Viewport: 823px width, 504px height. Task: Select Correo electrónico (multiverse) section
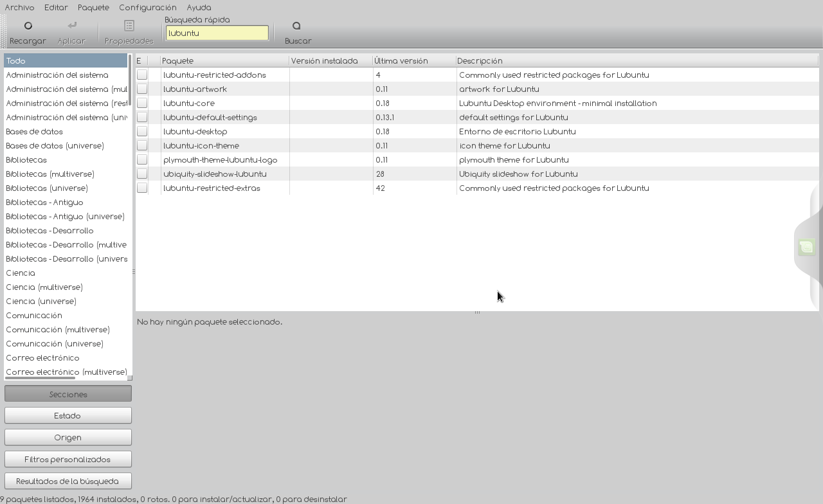point(66,372)
